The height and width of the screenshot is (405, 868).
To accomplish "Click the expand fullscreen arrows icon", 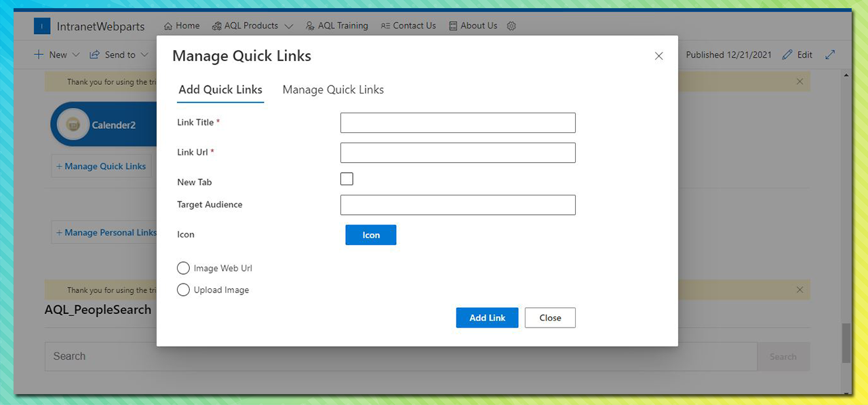I will [x=830, y=55].
